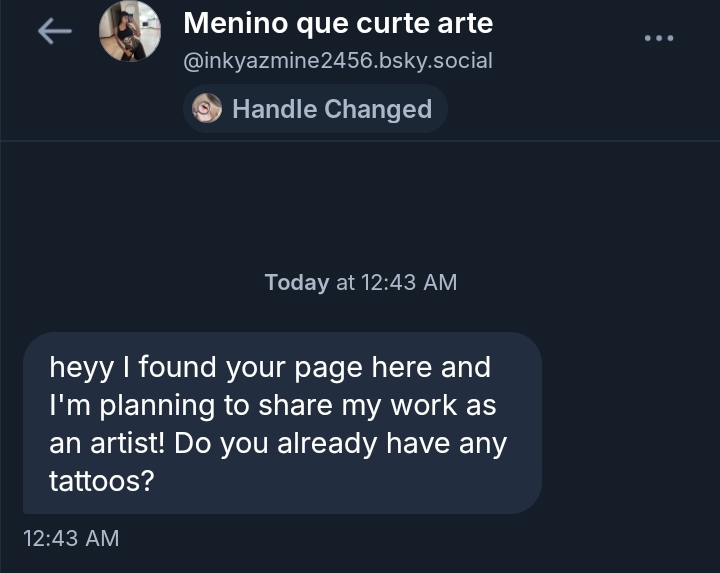720x573 pixels.
Task: Click the 12:43 AM timestamp under the message
Action: point(71,538)
